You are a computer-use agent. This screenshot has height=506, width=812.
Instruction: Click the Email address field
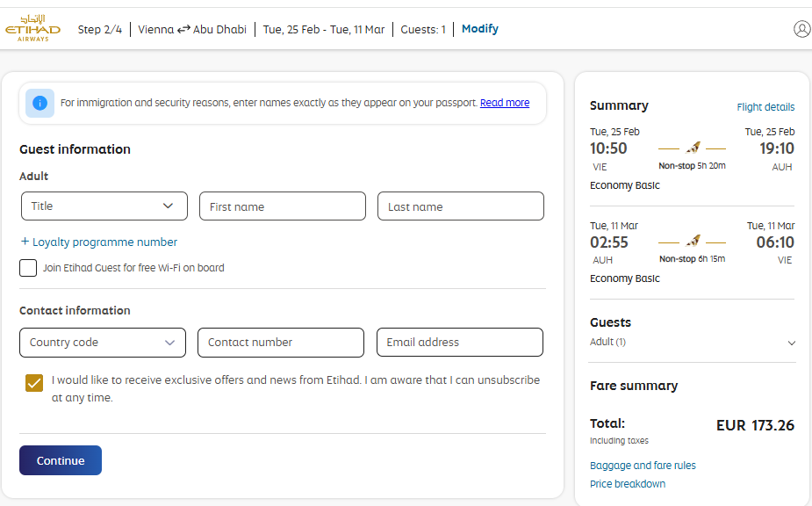pyautogui.click(x=460, y=343)
